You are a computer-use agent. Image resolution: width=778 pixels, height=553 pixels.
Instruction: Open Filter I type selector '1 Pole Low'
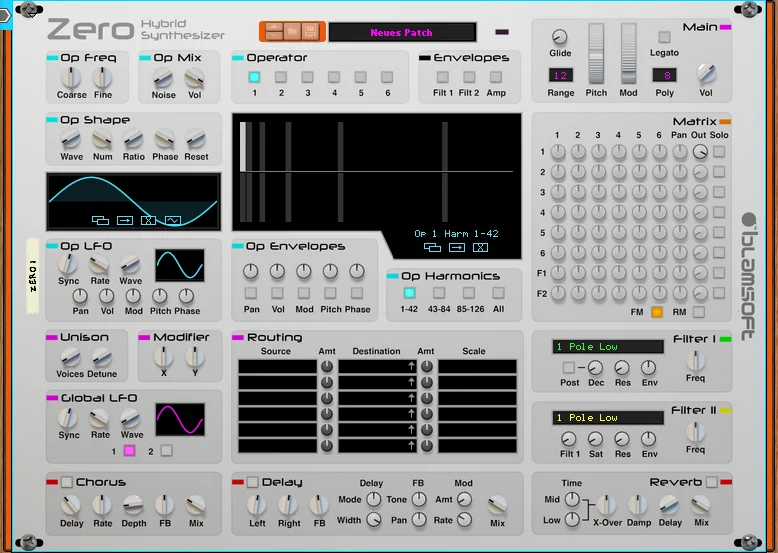pos(608,347)
